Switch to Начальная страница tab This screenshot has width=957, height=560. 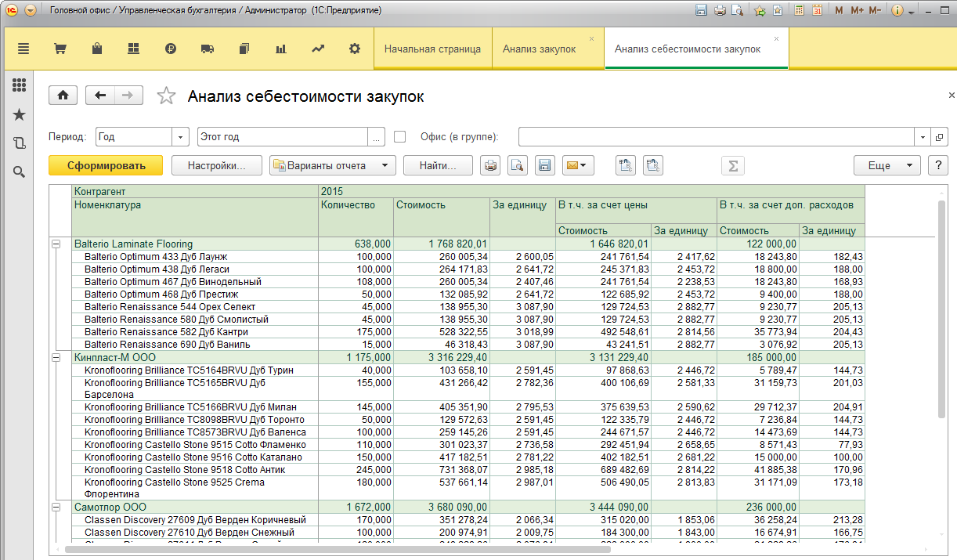432,49
